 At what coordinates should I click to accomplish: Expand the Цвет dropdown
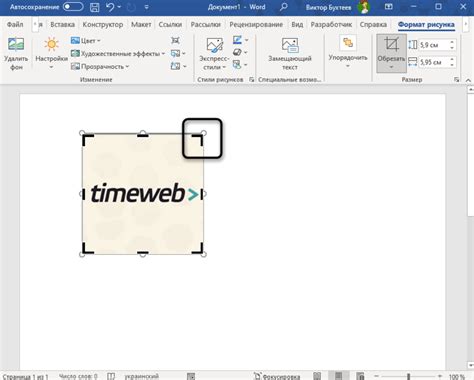86,41
